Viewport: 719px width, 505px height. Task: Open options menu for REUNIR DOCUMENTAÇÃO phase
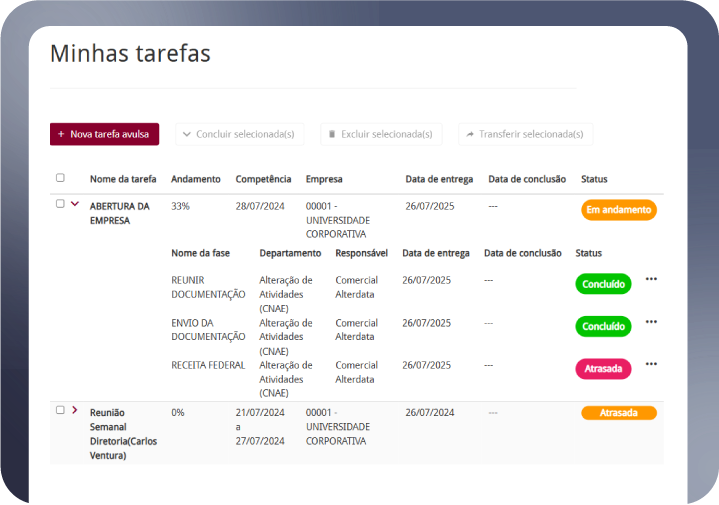pos(651,279)
